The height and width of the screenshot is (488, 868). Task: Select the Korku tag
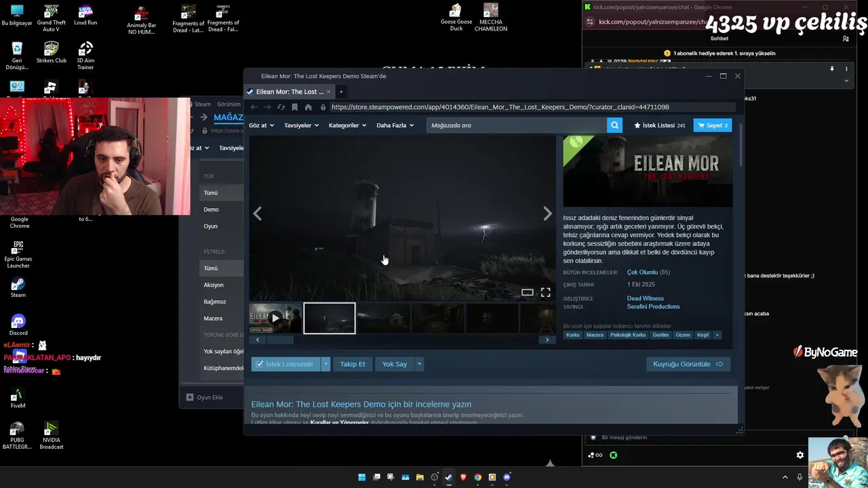(x=573, y=335)
